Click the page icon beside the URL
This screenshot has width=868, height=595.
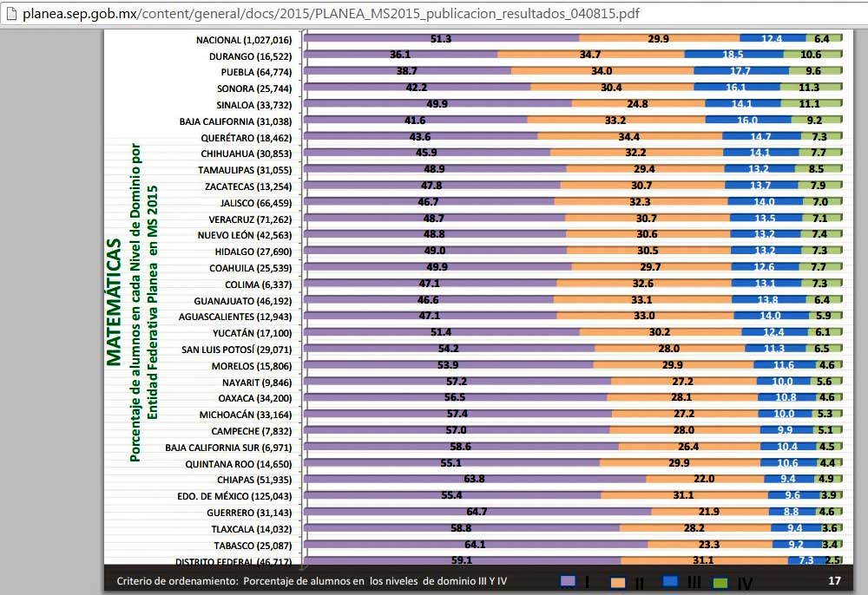coord(10,15)
